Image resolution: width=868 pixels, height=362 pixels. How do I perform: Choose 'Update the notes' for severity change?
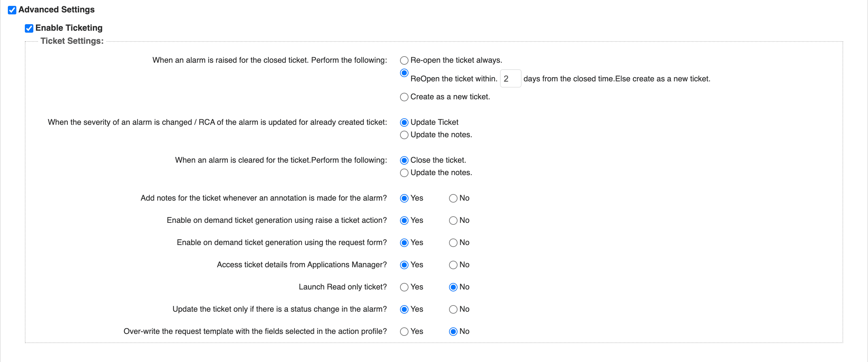[404, 135]
